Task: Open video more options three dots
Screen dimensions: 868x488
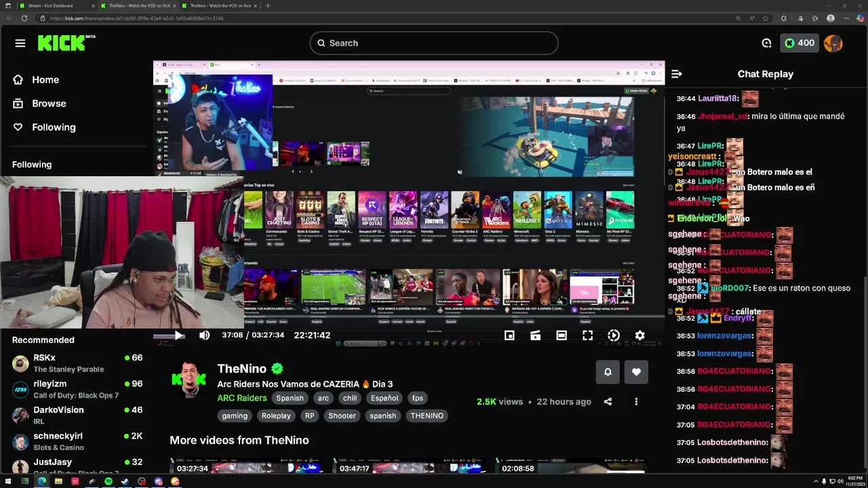Action: coord(636,402)
